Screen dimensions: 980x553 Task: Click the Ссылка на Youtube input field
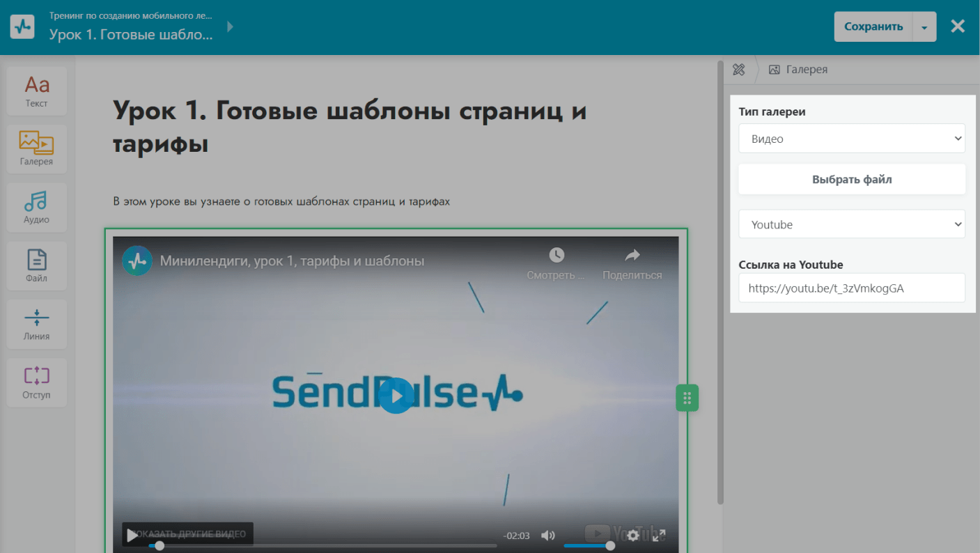(x=852, y=288)
